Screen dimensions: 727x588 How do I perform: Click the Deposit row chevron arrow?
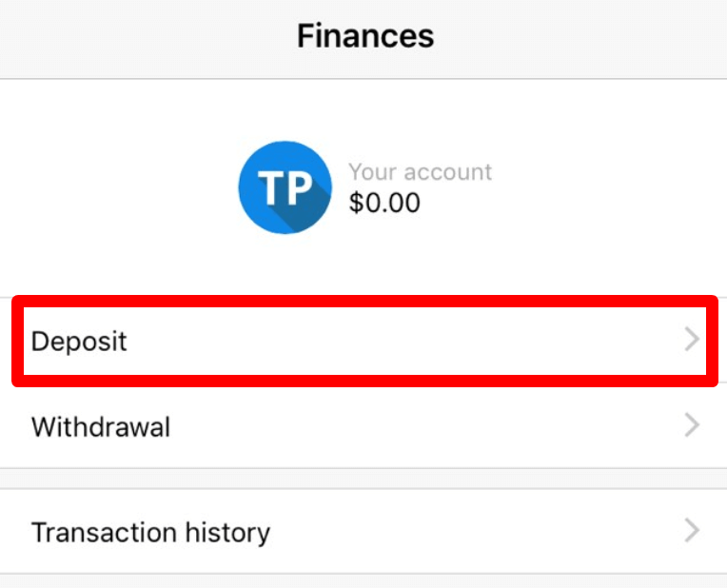[x=692, y=341]
